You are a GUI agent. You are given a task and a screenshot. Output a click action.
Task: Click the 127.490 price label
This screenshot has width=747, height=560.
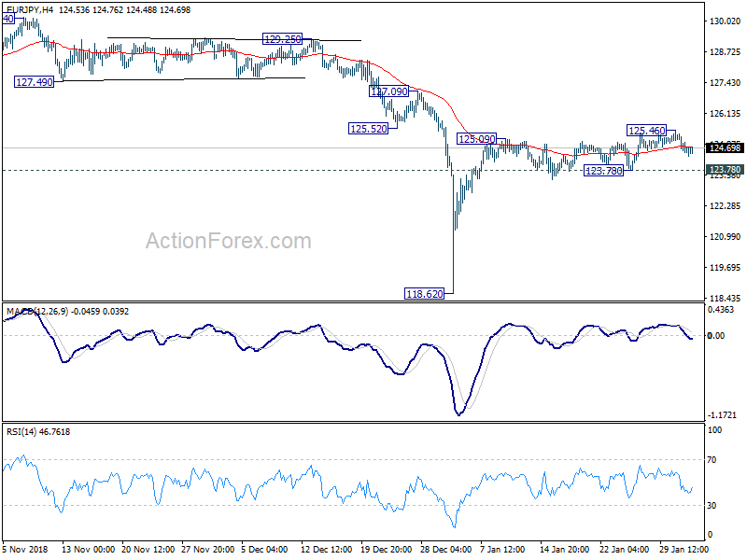(x=35, y=82)
